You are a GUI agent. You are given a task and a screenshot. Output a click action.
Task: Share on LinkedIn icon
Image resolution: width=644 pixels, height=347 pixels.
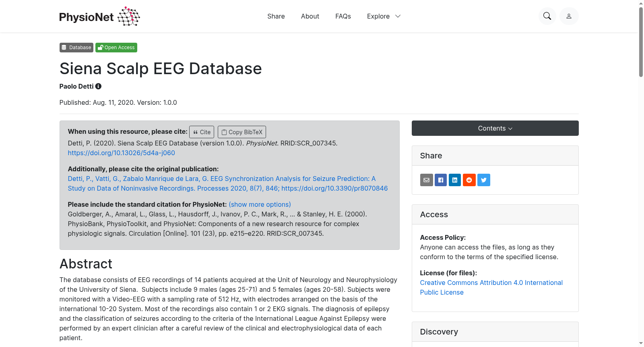point(455,180)
